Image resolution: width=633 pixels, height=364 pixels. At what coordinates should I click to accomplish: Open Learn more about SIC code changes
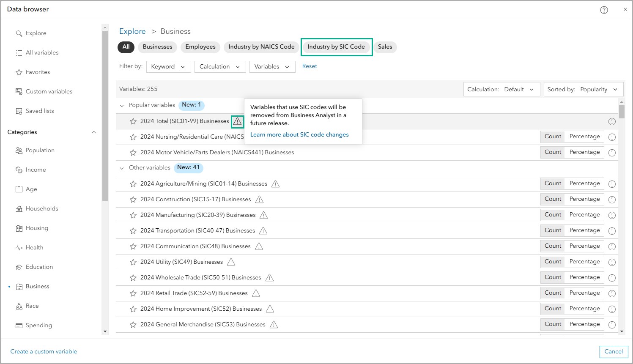click(299, 134)
